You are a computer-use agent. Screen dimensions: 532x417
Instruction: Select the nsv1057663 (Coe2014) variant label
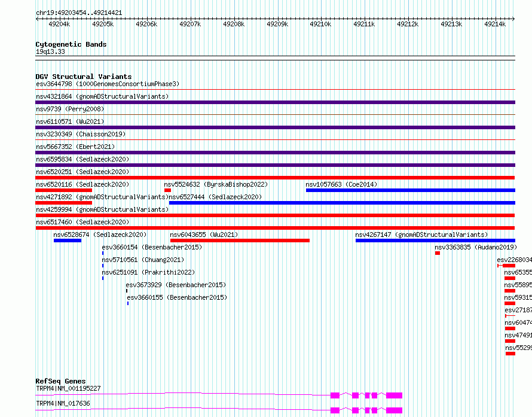pyautogui.click(x=341, y=184)
